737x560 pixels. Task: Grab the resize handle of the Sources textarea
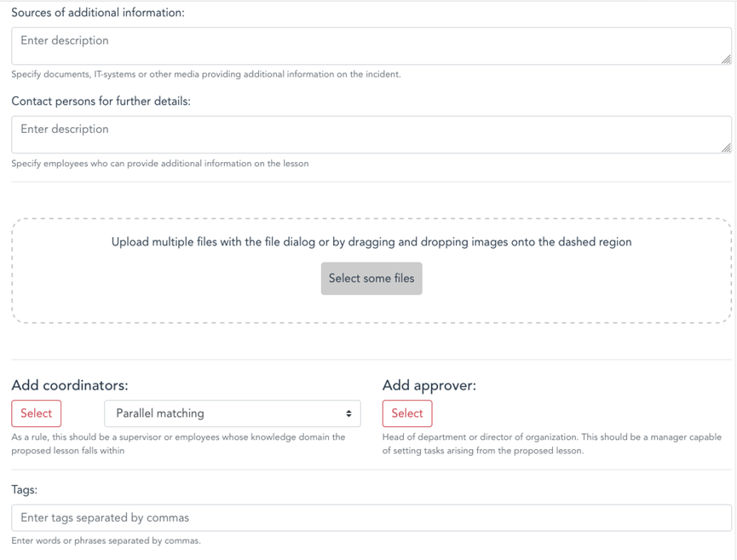pyautogui.click(x=726, y=60)
